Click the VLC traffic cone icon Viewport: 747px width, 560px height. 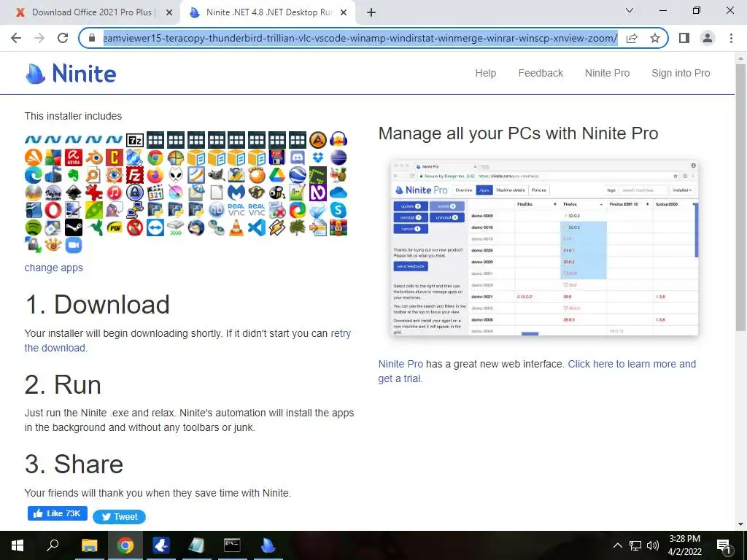point(236,227)
